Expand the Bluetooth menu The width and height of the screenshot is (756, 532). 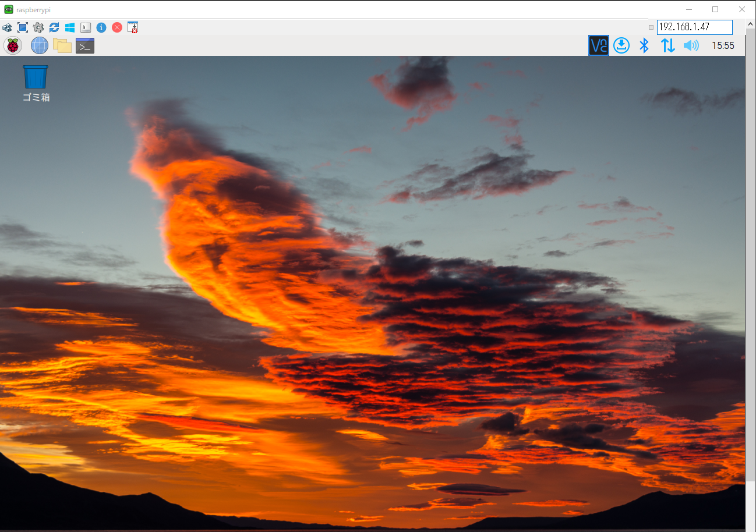(x=644, y=45)
